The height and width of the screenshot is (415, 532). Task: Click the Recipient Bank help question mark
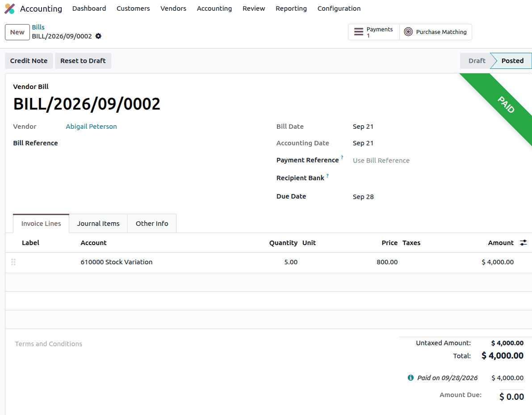pos(327,176)
